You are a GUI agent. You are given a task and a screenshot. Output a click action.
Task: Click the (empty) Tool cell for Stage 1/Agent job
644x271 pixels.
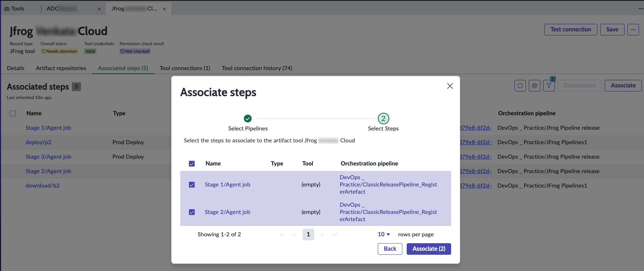coord(311,185)
